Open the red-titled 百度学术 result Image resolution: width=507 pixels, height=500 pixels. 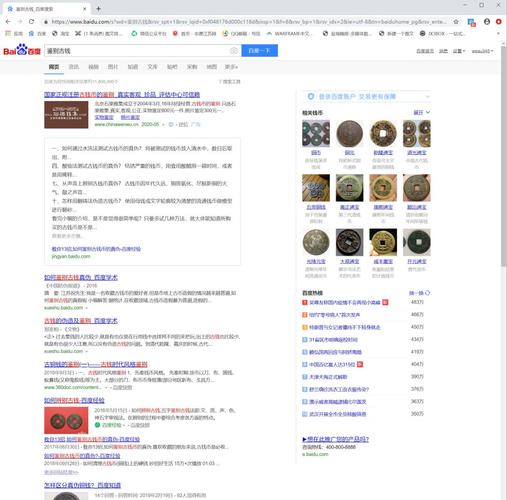(81, 321)
